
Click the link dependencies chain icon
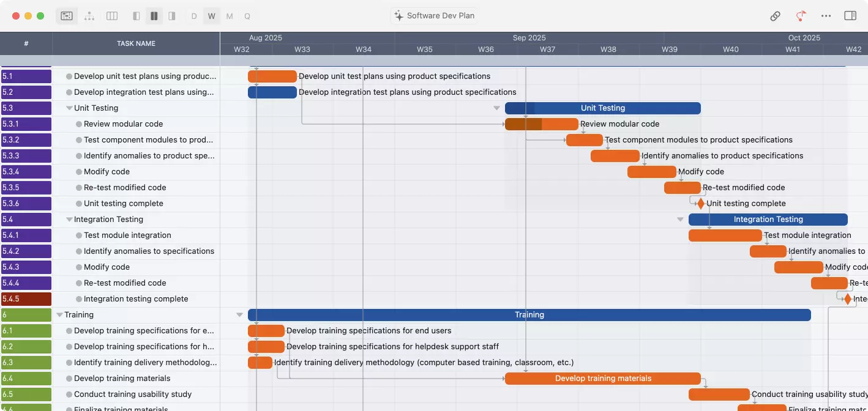[775, 16]
